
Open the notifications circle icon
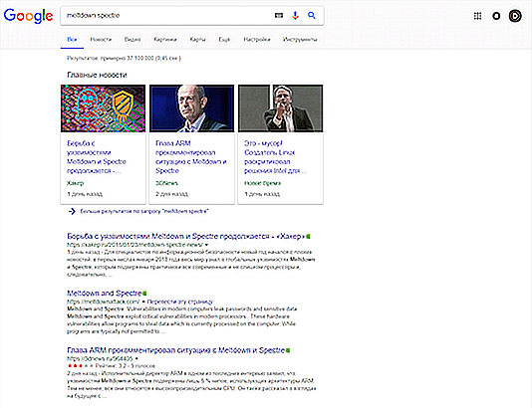pyautogui.click(x=496, y=16)
